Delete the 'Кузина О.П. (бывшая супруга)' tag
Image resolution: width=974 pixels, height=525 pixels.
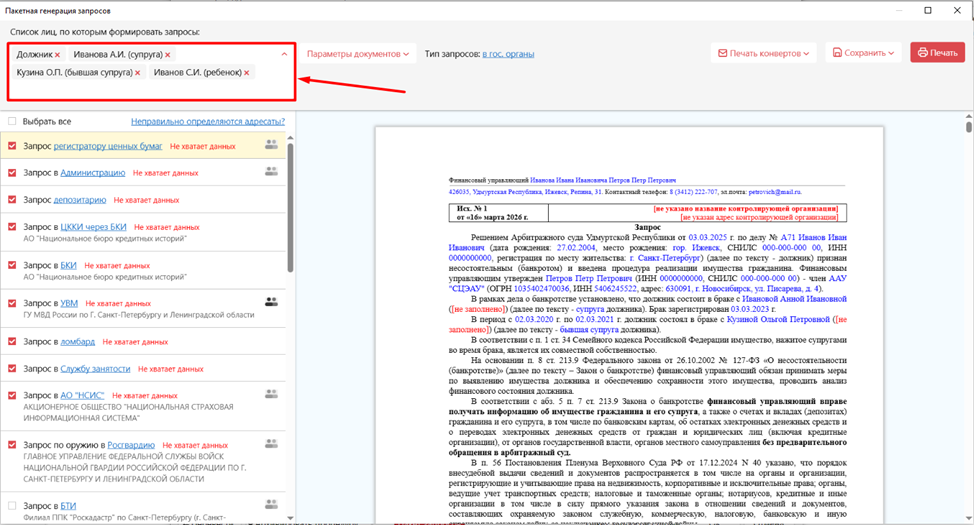137,73
